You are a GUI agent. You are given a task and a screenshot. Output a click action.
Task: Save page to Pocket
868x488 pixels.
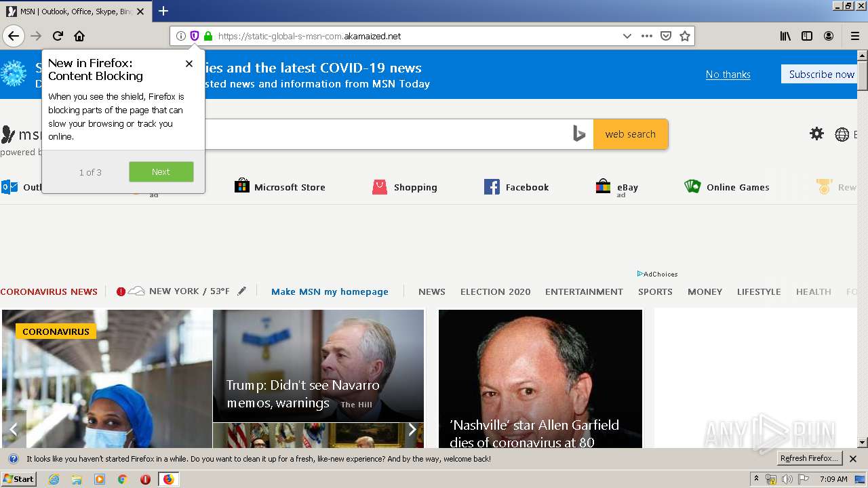point(666,36)
